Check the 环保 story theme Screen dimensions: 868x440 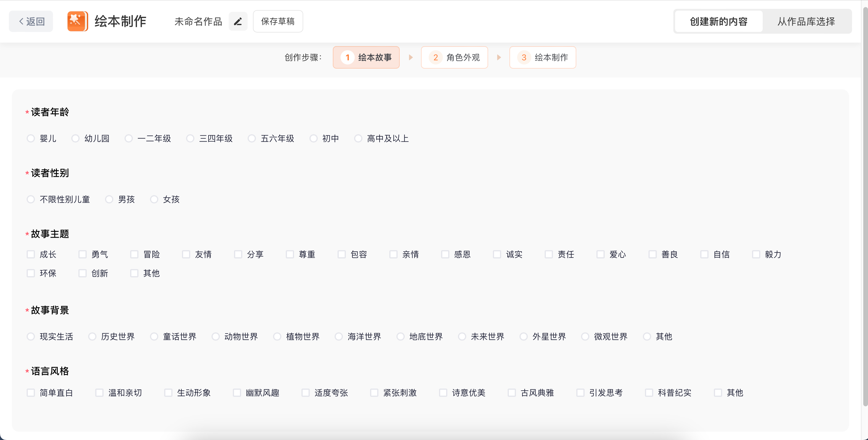click(31, 273)
